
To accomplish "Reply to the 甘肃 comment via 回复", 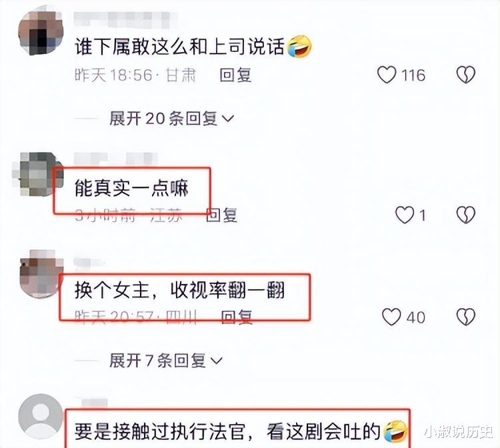I will point(235,75).
